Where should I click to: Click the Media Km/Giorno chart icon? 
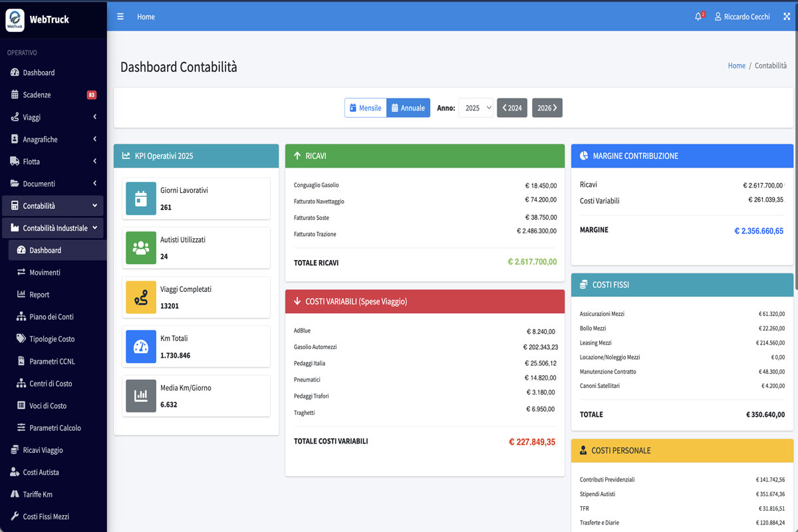coord(141,396)
